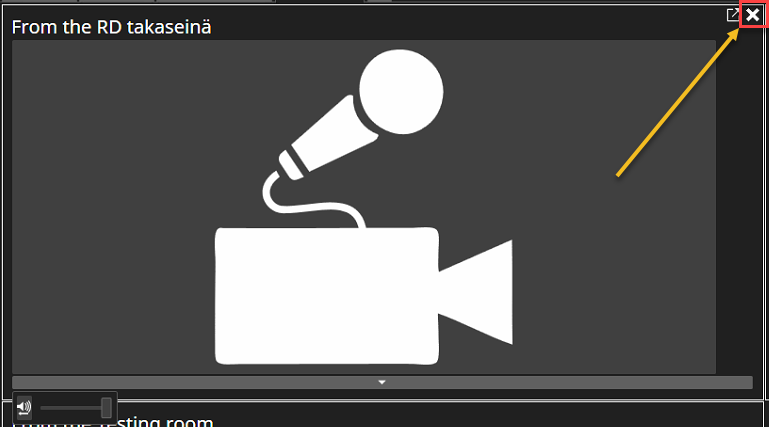
Task: Focus the dark video placeholder area
Action: point(364,207)
